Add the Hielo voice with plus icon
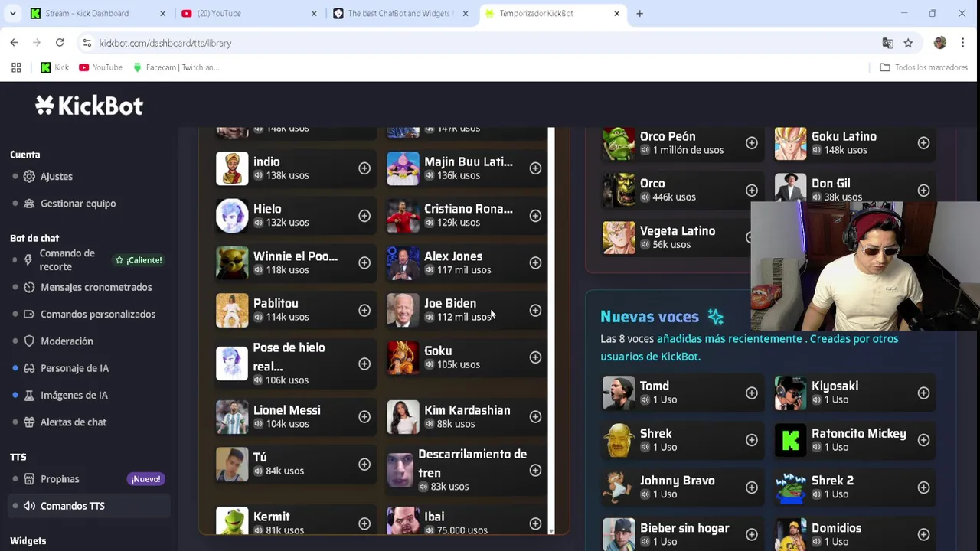 [x=364, y=216]
